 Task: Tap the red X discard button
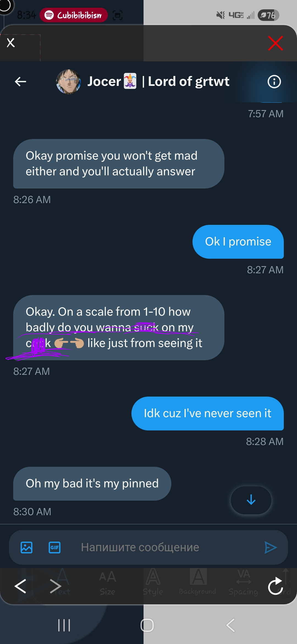pyautogui.click(x=275, y=43)
